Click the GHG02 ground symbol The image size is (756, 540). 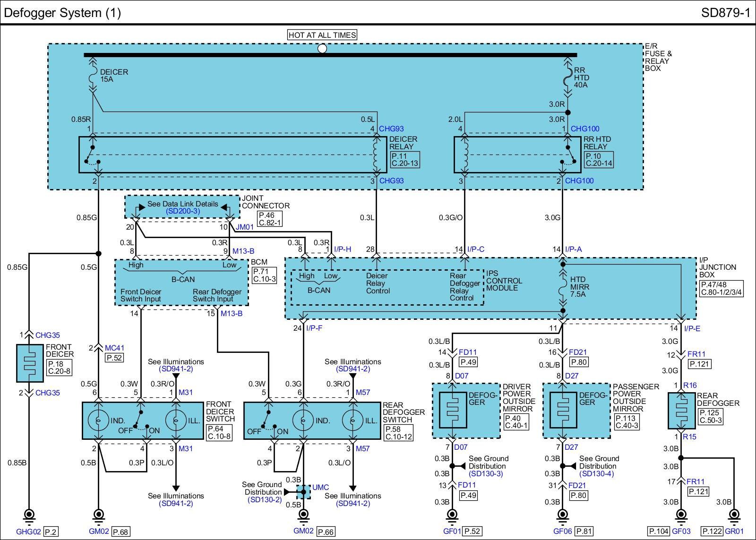(x=29, y=515)
